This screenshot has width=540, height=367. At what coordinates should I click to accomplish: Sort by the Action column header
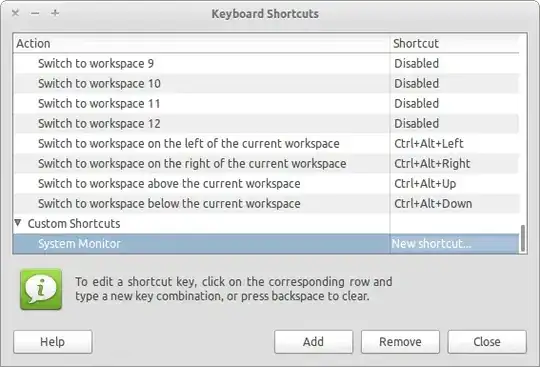coord(201,43)
